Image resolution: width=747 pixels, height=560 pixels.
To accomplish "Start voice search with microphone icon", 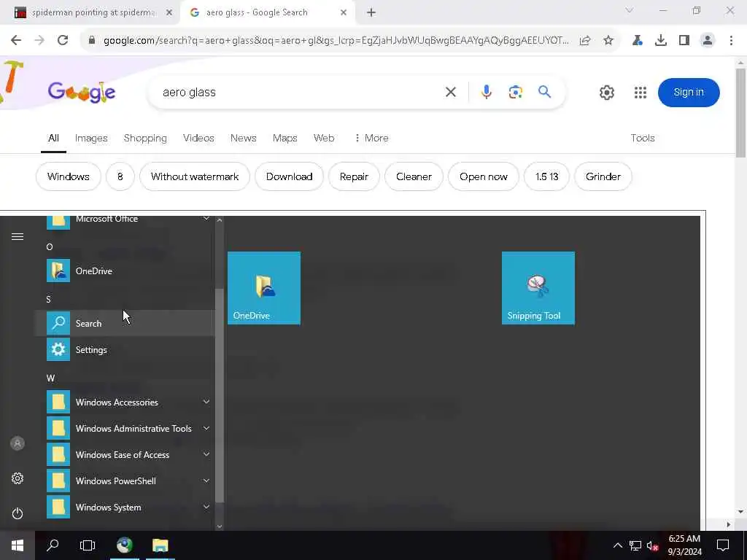I will coord(486,92).
